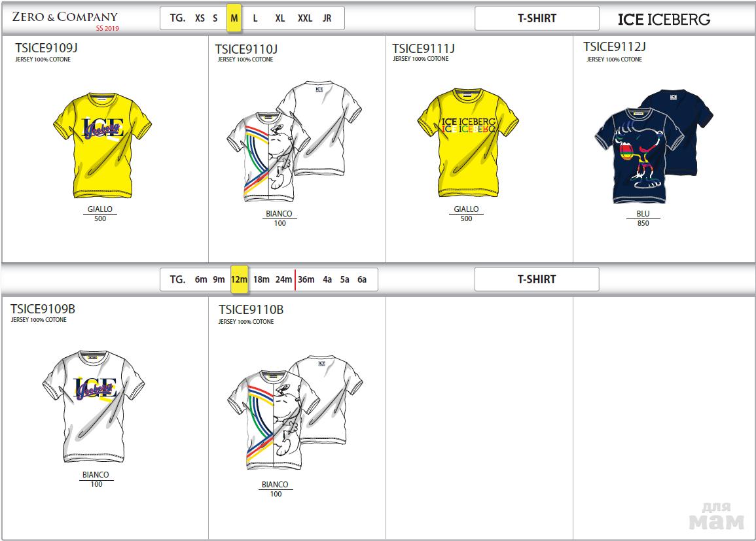Select the XL size option
The height and width of the screenshot is (541, 756).
click(x=279, y=18)
